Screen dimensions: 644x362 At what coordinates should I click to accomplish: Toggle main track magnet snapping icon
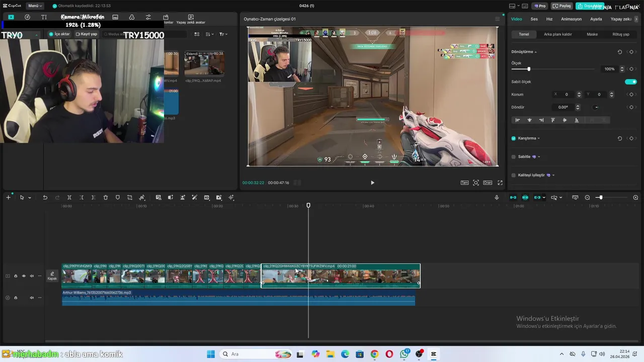tap(513, 198)
